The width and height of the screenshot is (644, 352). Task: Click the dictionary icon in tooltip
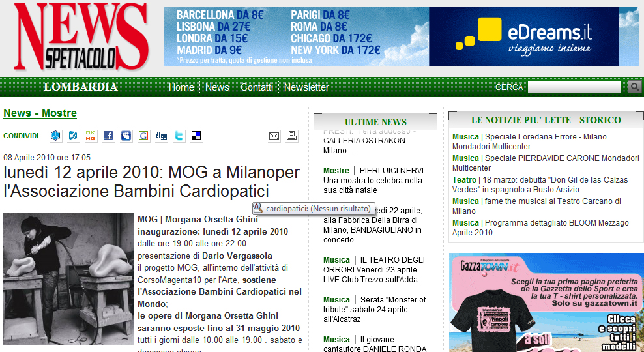[x=258, y=207]
